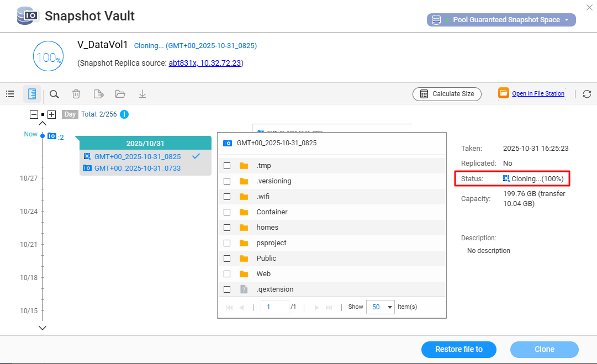Select snapshot GMT+00_2025-10-31_0825

(x=137, y=156)
